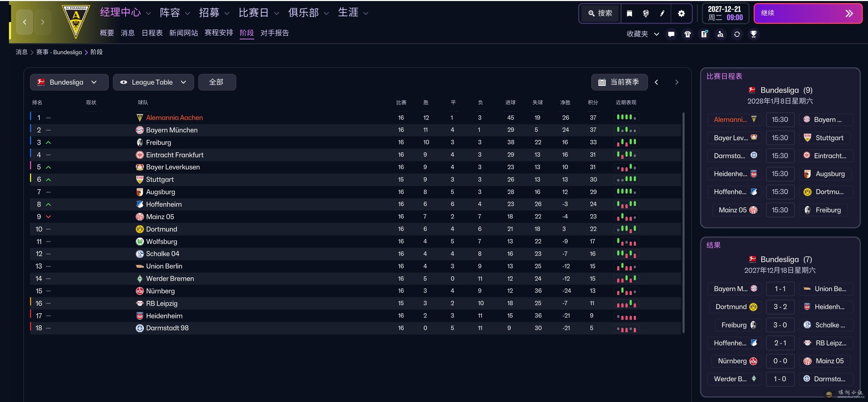The height and width of the screenshot is (402, 868).
Task: Click Bayern München crest in league table
Action: click(140, 130)
